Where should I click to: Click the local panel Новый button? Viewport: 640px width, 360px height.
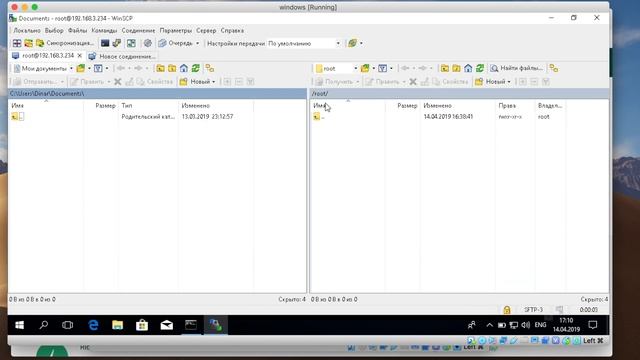(x=195, y=82)
